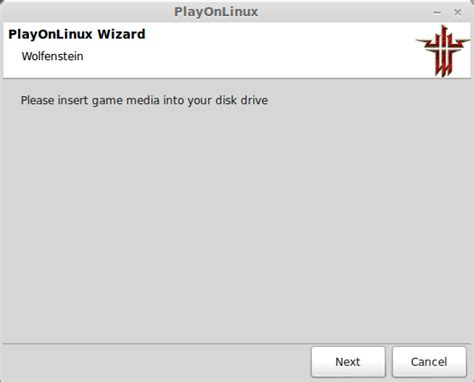Image resolution: width=474 pixels, height=382 pixels.
Task: Click the blank area left of Next
Action: (x=157, y=362)
